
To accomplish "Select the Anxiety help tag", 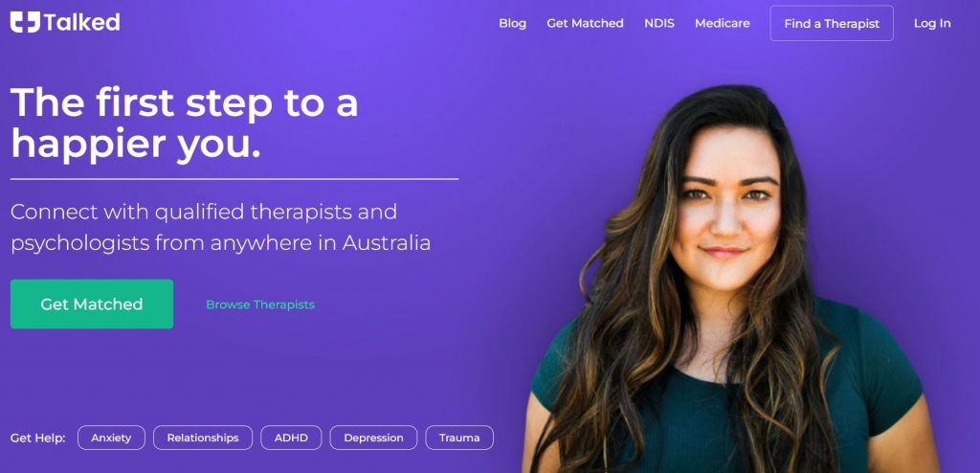I will (x=111, y=438).
